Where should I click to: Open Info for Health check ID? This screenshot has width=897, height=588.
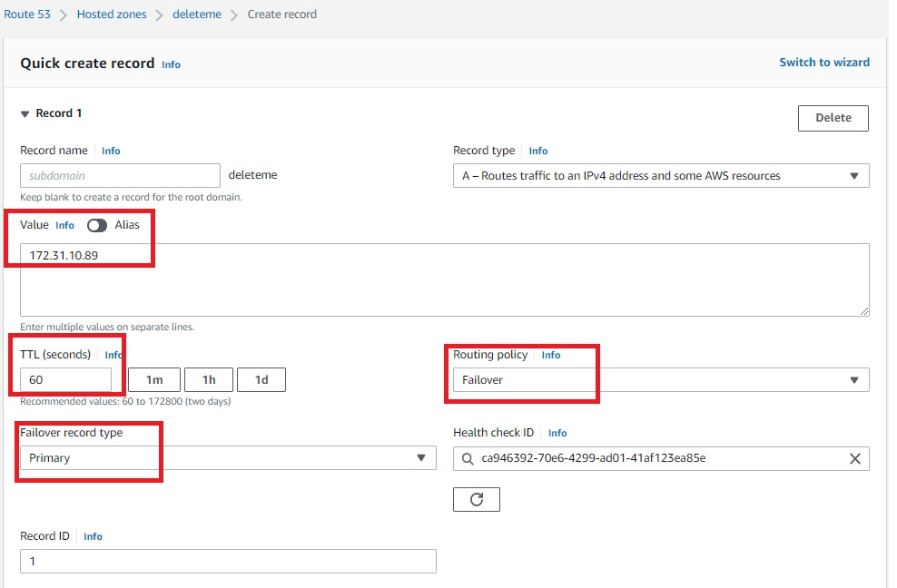557,432
